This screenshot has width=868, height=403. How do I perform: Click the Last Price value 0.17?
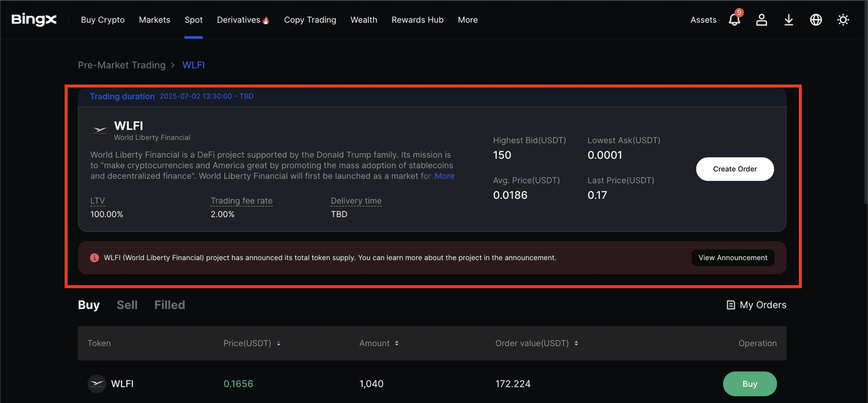(597, 195)
